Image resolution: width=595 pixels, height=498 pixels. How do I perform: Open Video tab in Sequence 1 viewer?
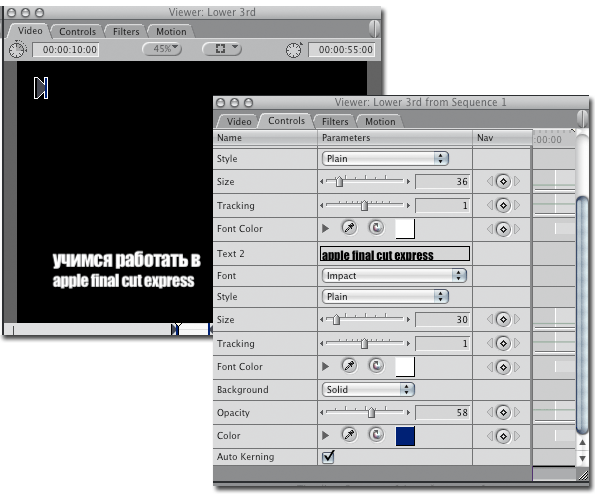tap(239, 121)
